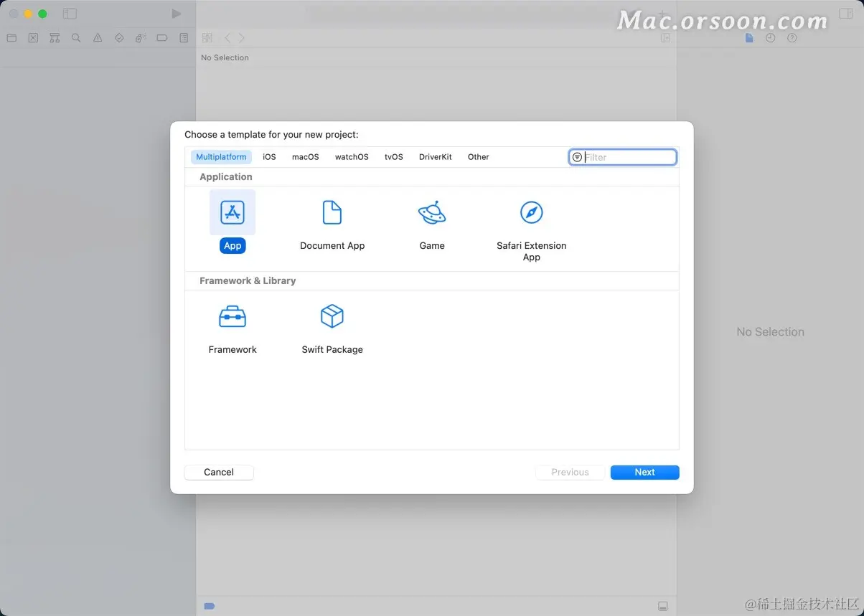This screenshot has width=864, height=616.
Task: Open the related items grid icon
Action: (207, 38)
